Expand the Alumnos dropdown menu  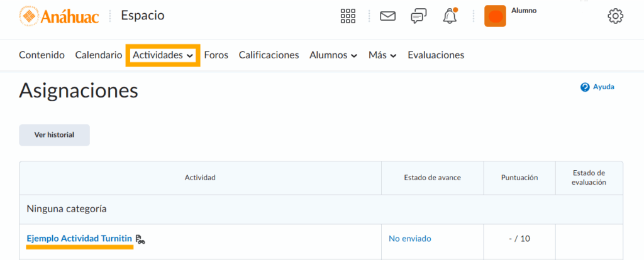click(333, 55)
